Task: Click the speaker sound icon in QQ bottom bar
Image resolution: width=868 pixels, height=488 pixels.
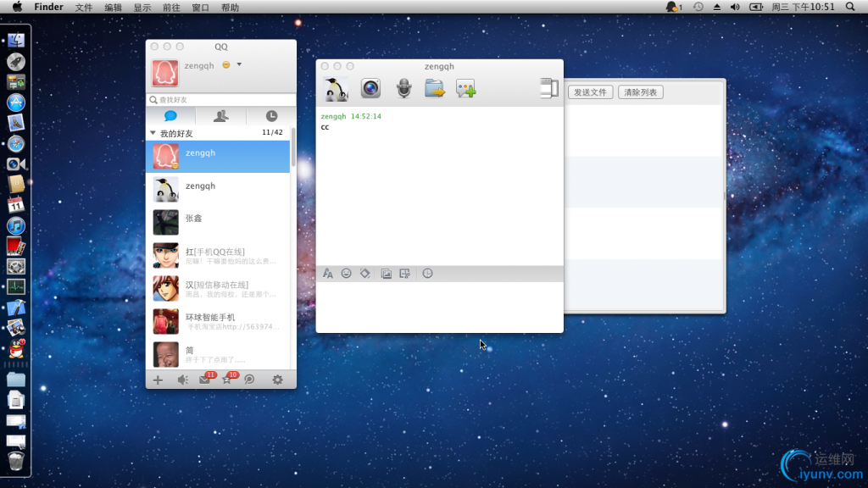Action: (183, 380)
